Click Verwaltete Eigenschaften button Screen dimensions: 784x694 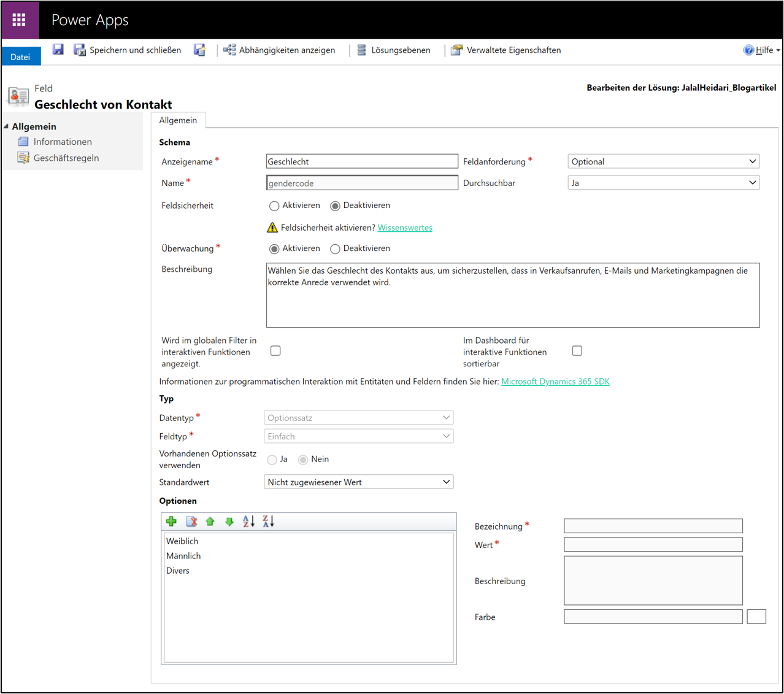(x=506, y=50)
